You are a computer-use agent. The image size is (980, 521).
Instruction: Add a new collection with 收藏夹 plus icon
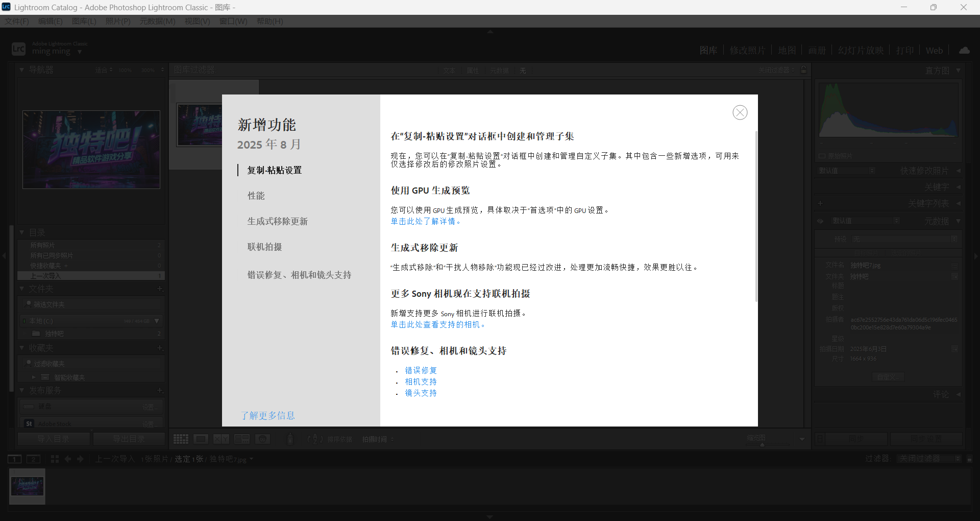[160, 348]
